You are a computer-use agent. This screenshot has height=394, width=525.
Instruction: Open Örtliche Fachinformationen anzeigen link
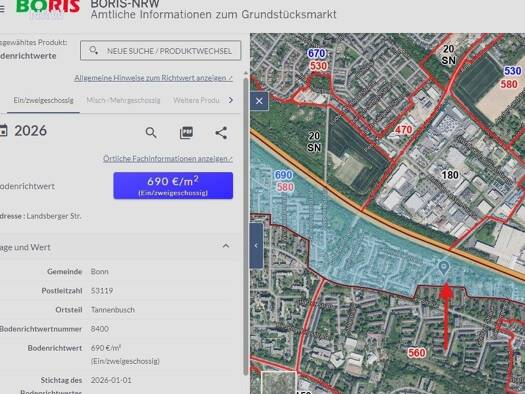click(168, 158)
